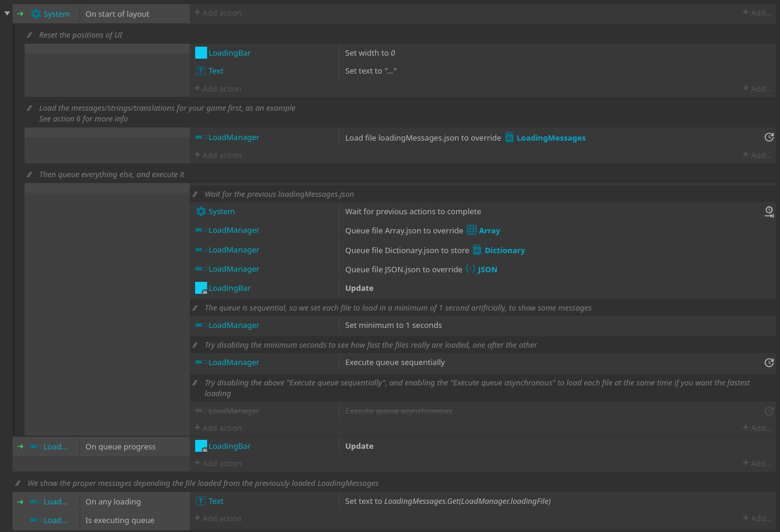The height and width of the screenshot is (532, 780).
Task: Click the JSON object icon
Action: (471, 269)
